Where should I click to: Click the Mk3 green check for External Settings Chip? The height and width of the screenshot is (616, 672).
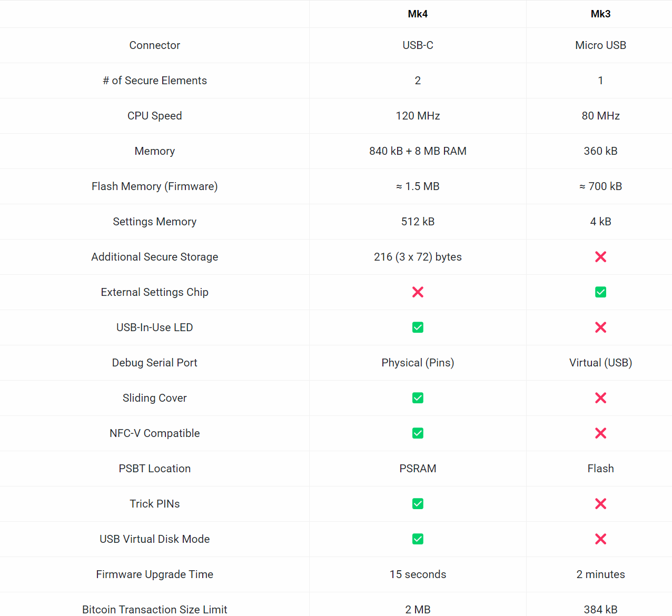600,292
